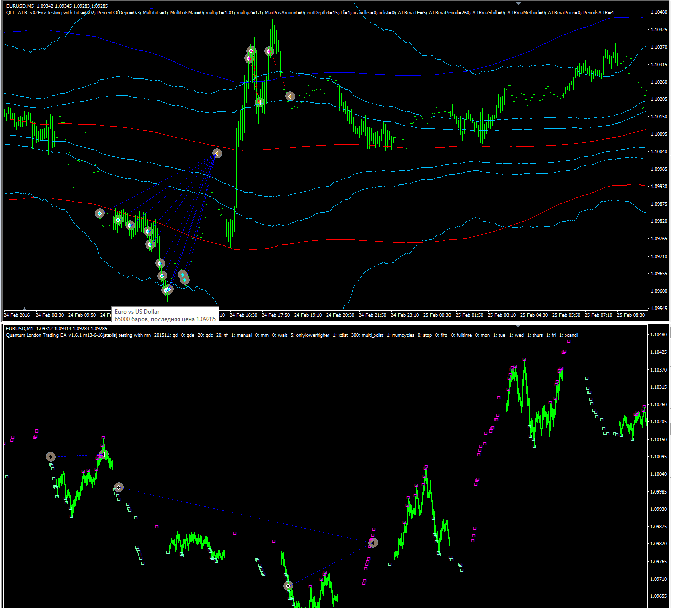Click the '24 Feb 2016' date label

point(17,315)
